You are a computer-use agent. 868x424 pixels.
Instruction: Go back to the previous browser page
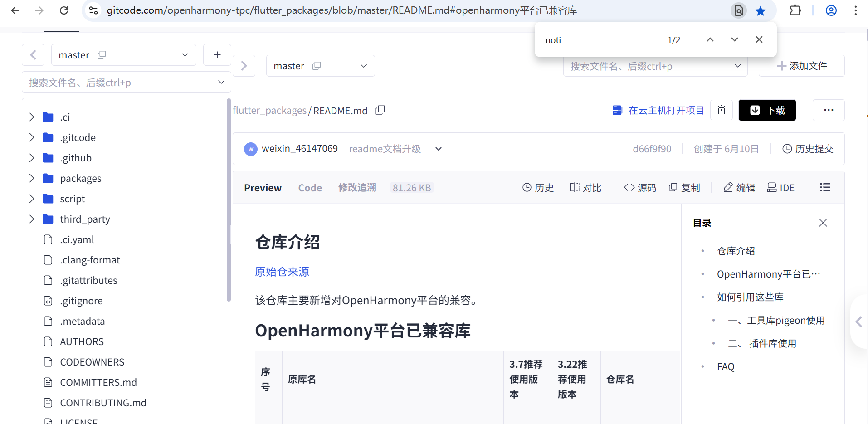coord(15,10)
